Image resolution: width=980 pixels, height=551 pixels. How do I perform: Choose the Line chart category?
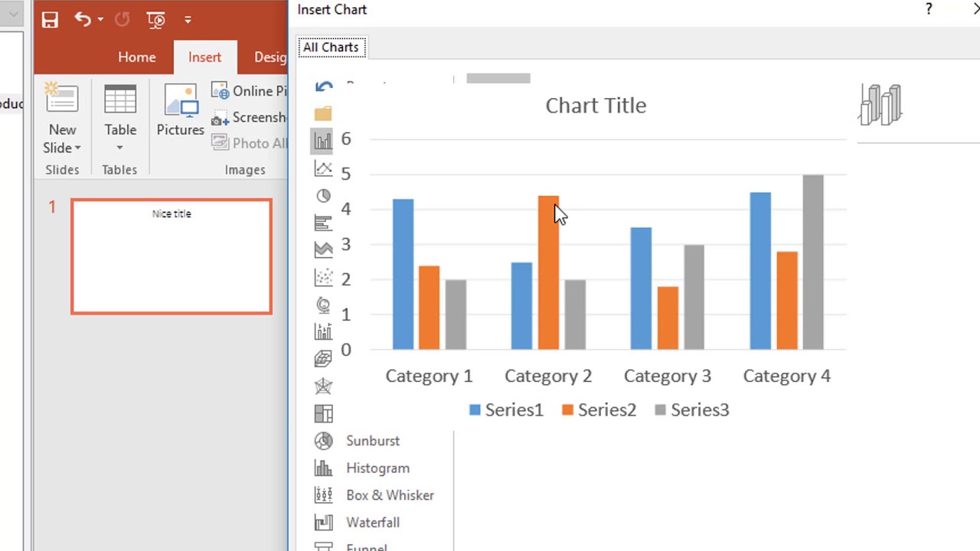(x=323, y=168)
